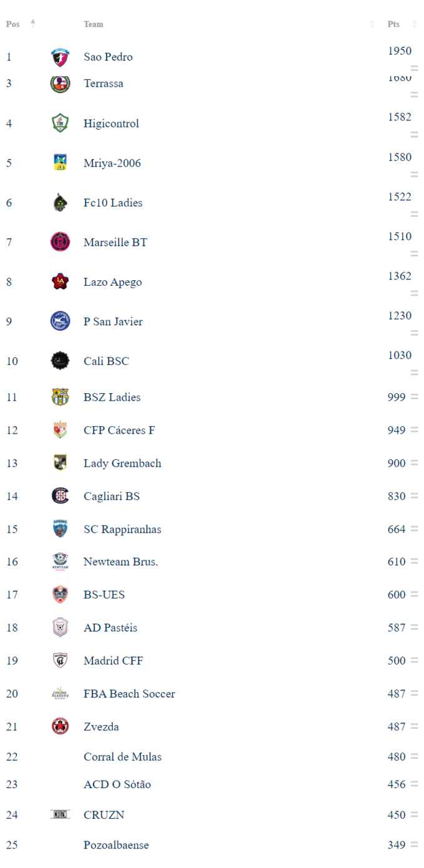Click the Team column header
Screen dimensions: 424x868
click(94, 24)
